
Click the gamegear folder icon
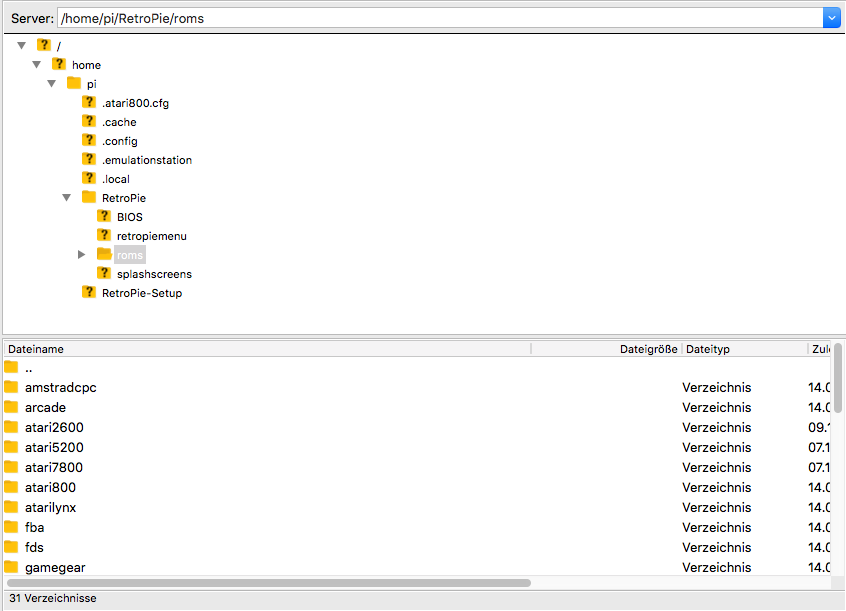[11, 567]
